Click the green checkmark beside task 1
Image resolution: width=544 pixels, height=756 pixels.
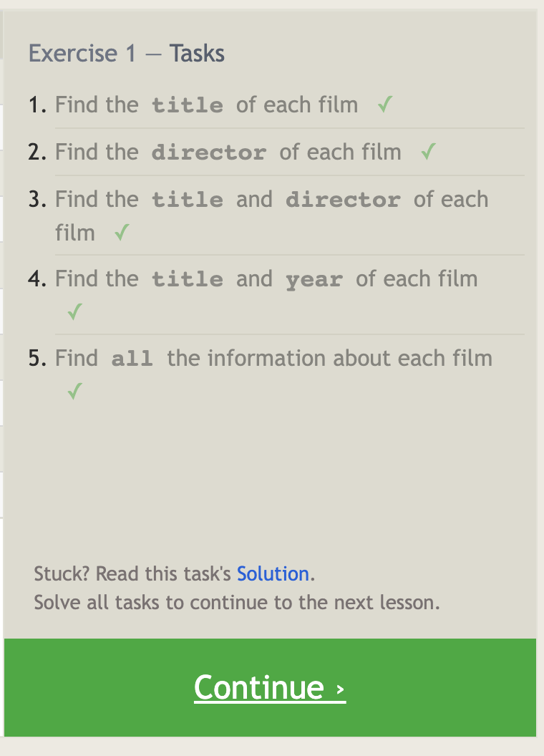(x=385, y=104)
